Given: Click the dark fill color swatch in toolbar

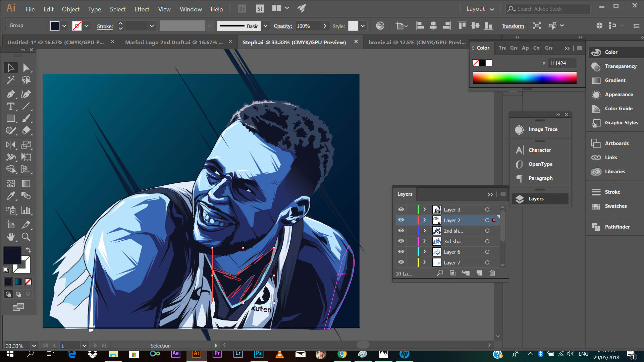Looking at the screenshot, I should point(12,255).
